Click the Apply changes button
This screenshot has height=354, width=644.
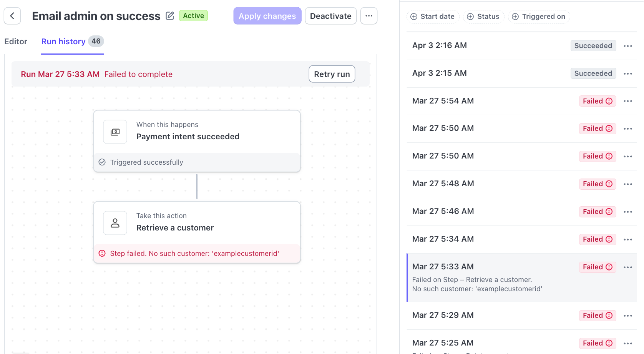[x=267, y=16]
